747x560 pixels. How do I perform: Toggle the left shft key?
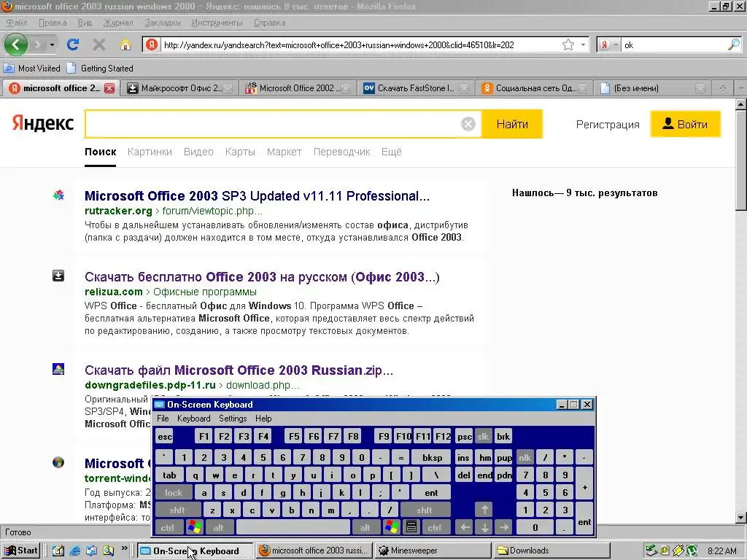pos(177,510)
